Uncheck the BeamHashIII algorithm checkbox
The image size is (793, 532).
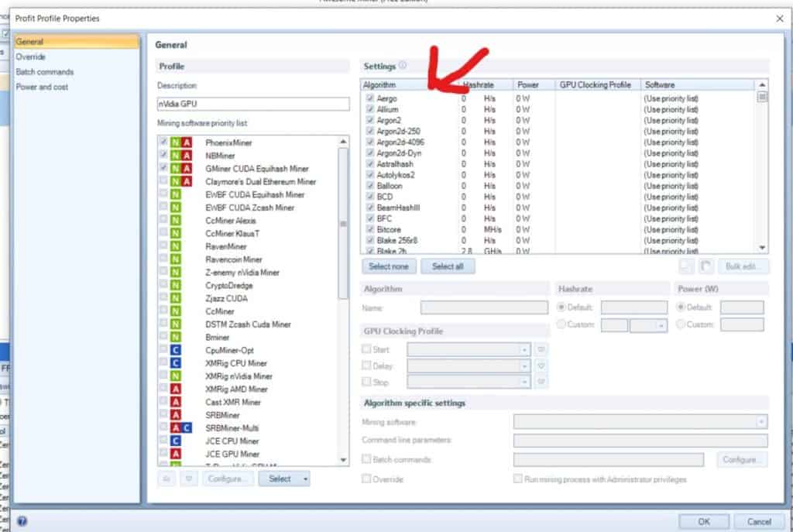point(370,208)
